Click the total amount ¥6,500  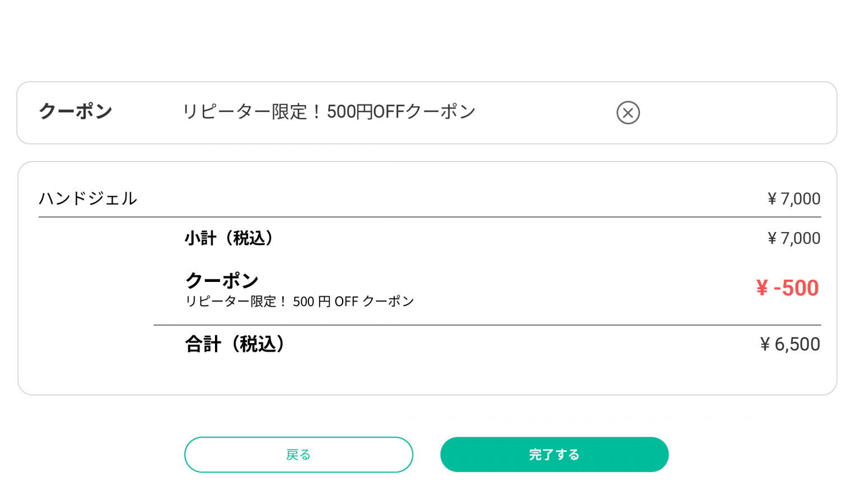[x=789, y=344]
